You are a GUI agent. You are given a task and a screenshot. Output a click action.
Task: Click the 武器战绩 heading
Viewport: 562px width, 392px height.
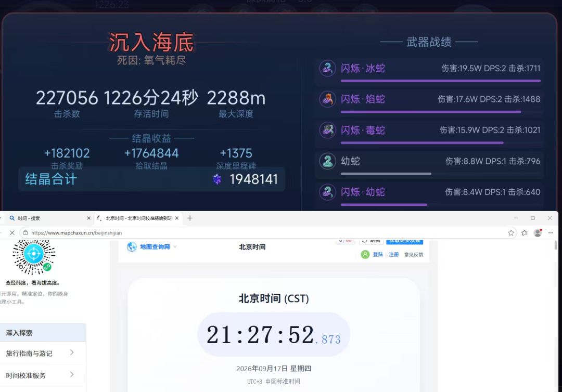tap(429, 42)
